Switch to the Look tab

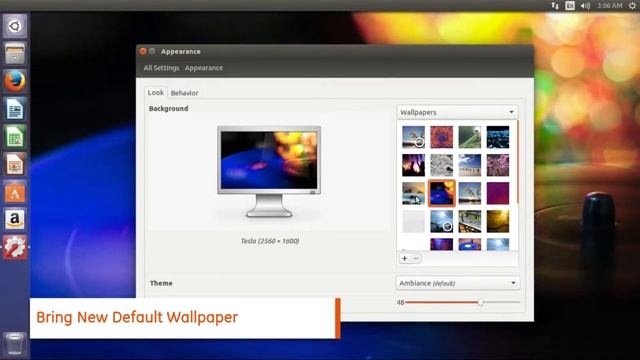[x=156, y=93]
